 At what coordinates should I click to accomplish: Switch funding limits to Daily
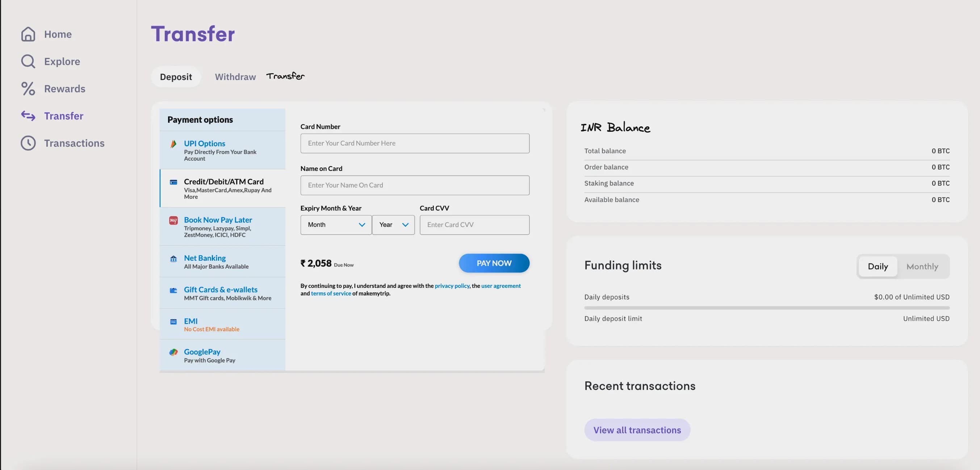coord(878,266)
